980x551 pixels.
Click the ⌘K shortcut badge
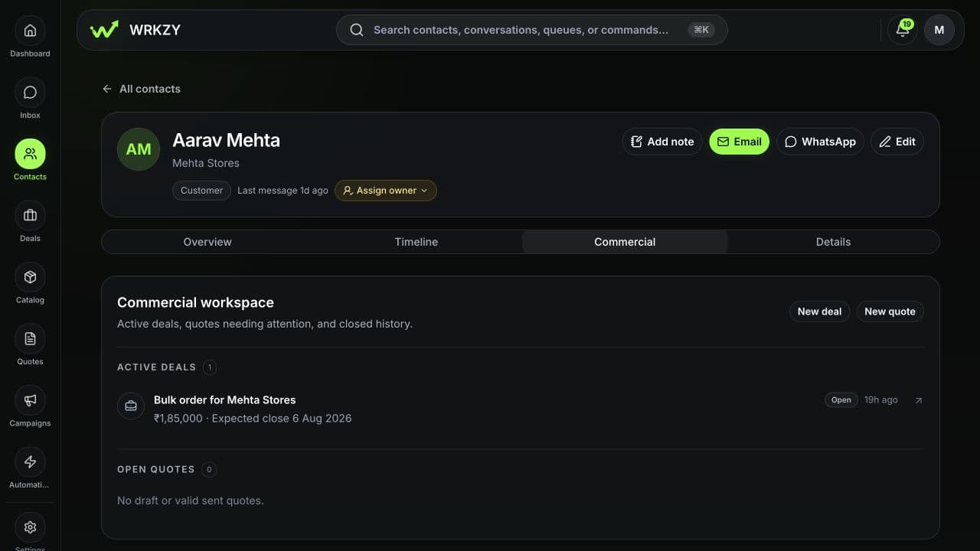[x=701, y=30]
